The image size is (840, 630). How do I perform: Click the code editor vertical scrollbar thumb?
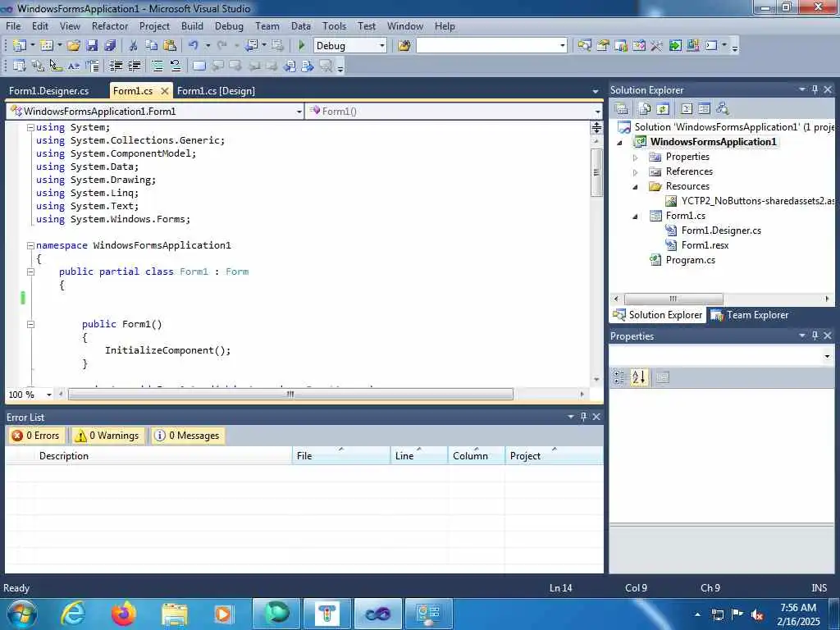point(596,172)
